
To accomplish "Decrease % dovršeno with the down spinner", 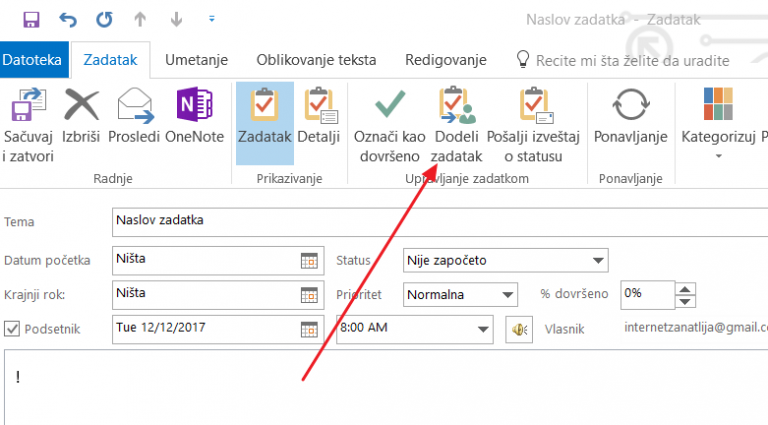I will [685, 301].
